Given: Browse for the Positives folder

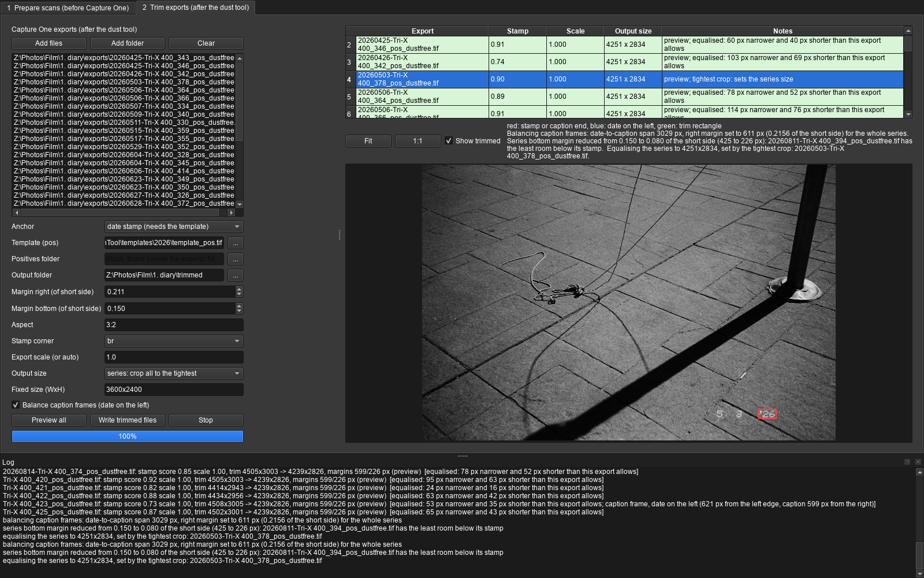Looking at the screenshot, I should tap(235, 259).
